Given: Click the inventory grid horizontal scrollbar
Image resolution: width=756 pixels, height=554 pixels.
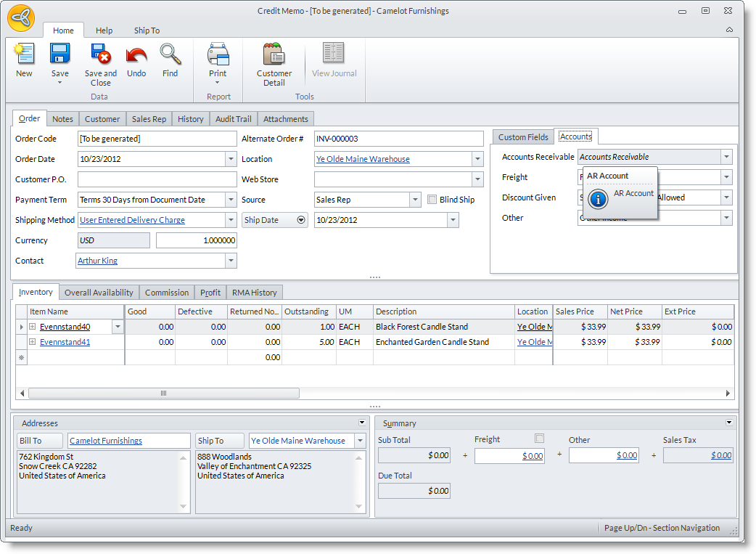Looking at the screenshot, I should pos(163,393).
